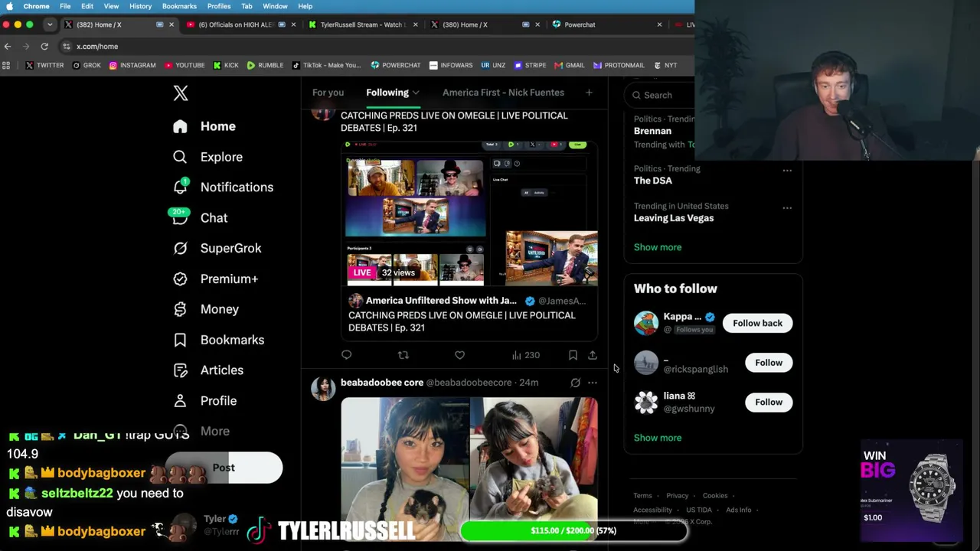Open the PROTONMAIL bookmark
This screenshot has width=980, height=551.
tap(619, 66)
